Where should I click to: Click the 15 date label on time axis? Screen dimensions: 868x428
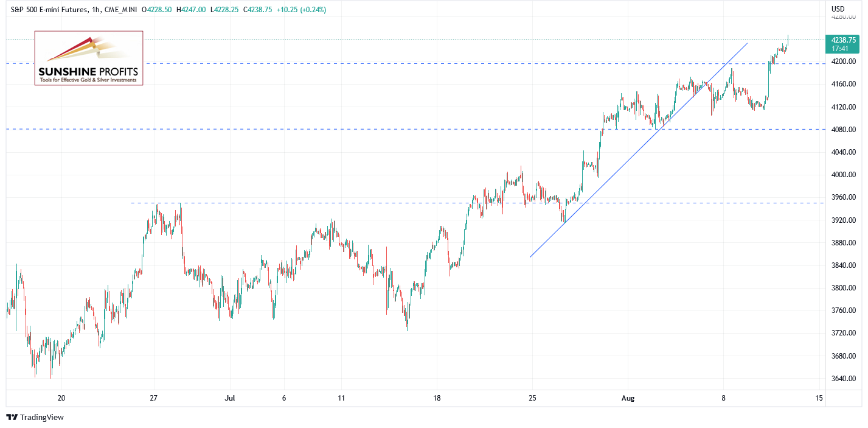[819, 398]
